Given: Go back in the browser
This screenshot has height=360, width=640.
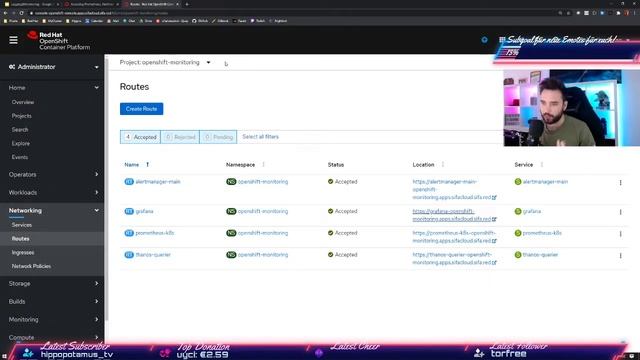Looking at the screenshot, I should pyautogui.click(x=5, y=13).
